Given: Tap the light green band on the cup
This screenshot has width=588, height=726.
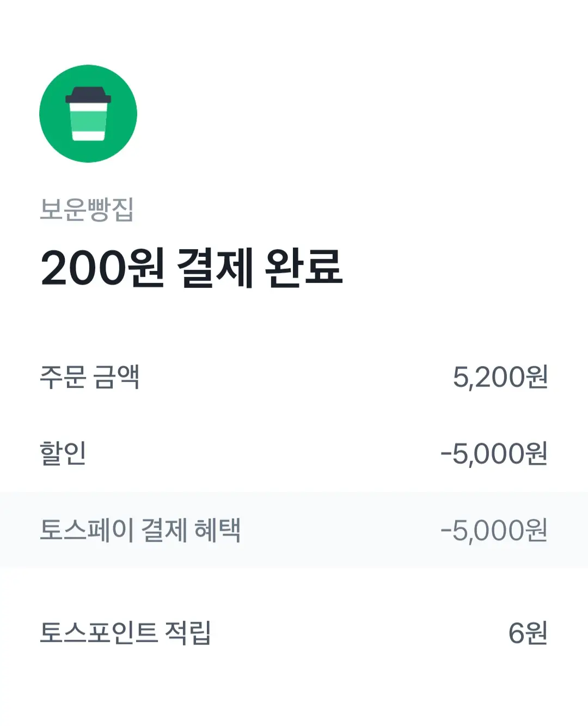Looking at the screenshot, I should (88, 120).
